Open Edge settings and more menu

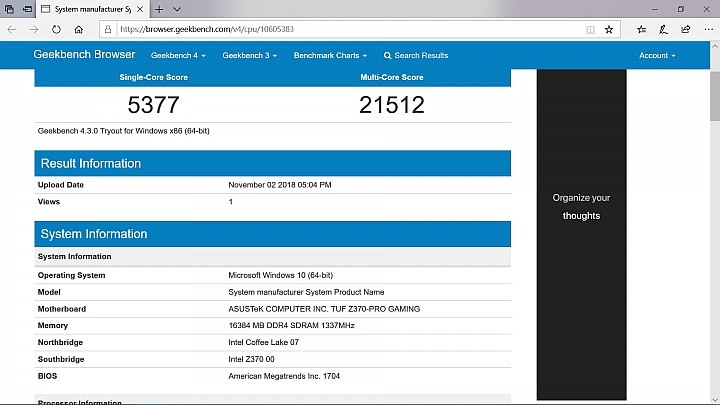coord(709,29)
